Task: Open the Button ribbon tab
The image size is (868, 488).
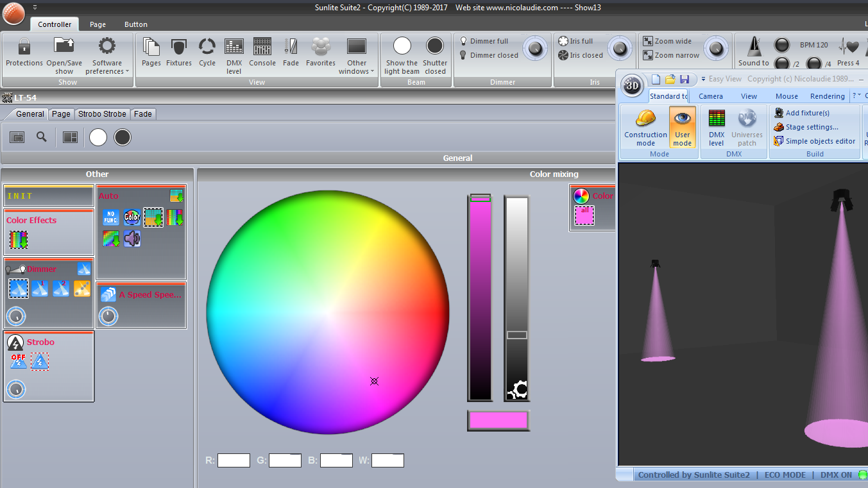Action: tap(136, 24)
